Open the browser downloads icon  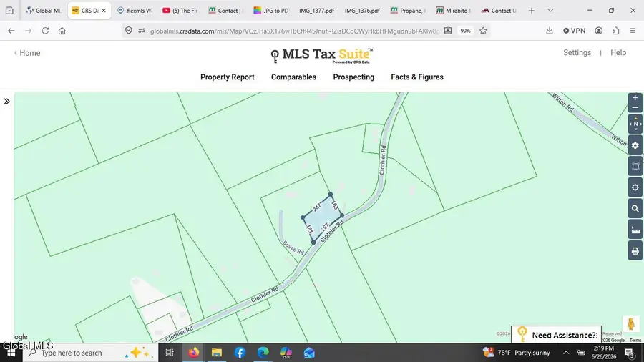[549, 31]
